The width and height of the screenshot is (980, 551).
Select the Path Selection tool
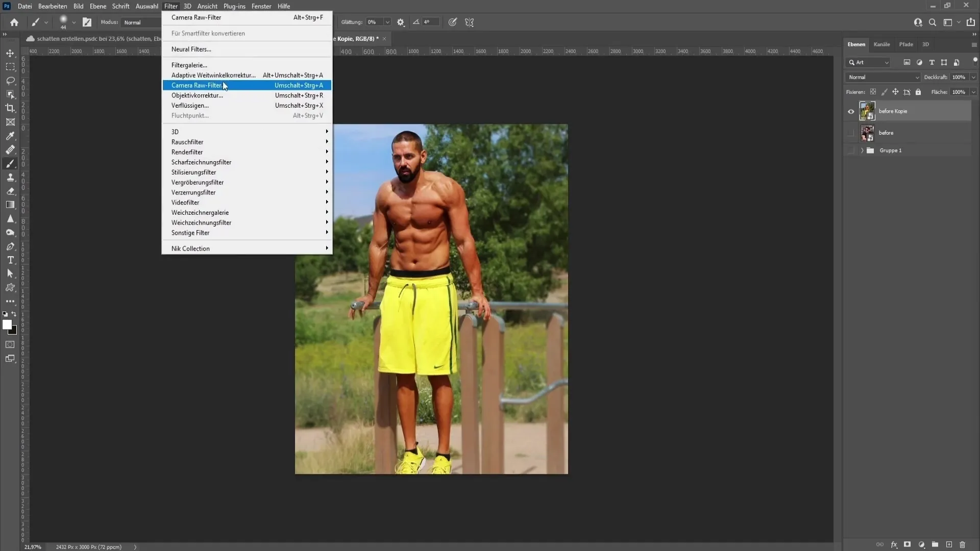coord(10,273)
